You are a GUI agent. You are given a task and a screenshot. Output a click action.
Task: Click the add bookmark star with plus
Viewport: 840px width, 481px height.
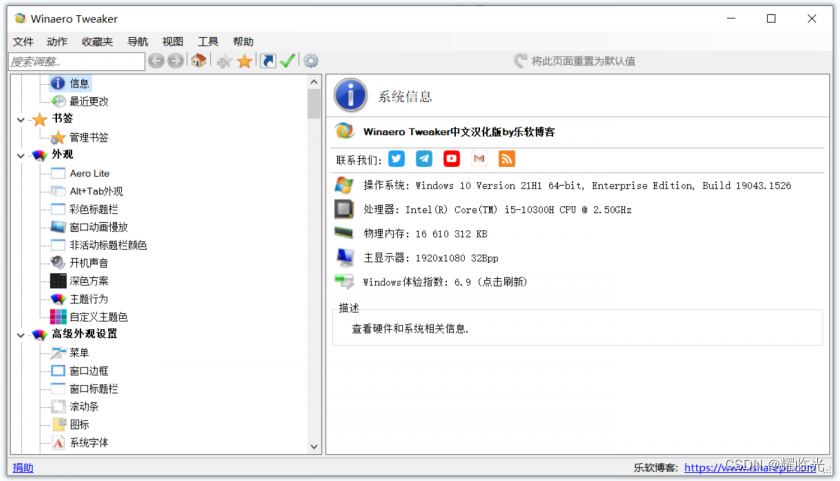(224, 61)
